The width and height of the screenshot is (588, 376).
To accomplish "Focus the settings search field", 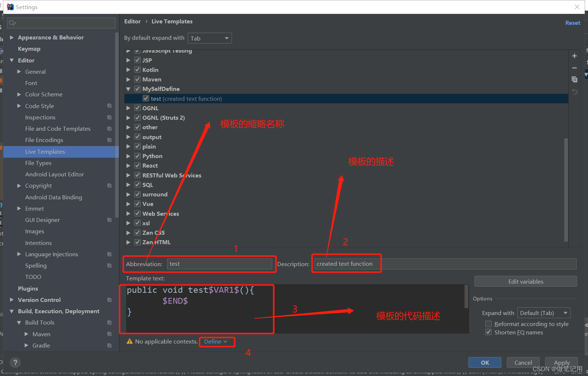I will coord(61,23).
